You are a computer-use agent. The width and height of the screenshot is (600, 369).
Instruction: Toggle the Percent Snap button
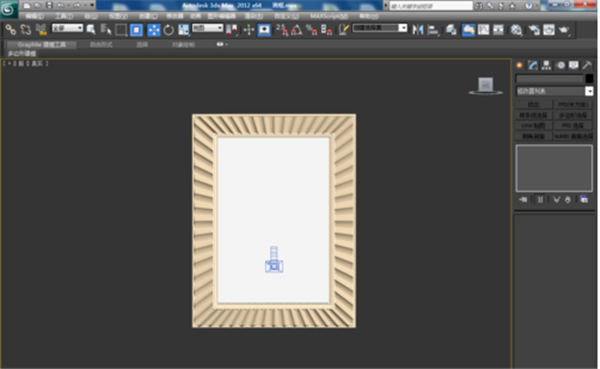(311, 30)
